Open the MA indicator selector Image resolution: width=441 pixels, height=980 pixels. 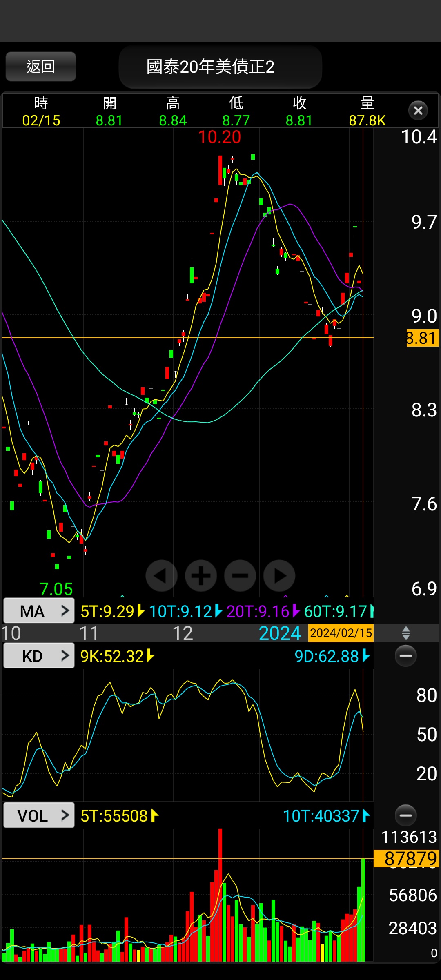click(39, 611)
